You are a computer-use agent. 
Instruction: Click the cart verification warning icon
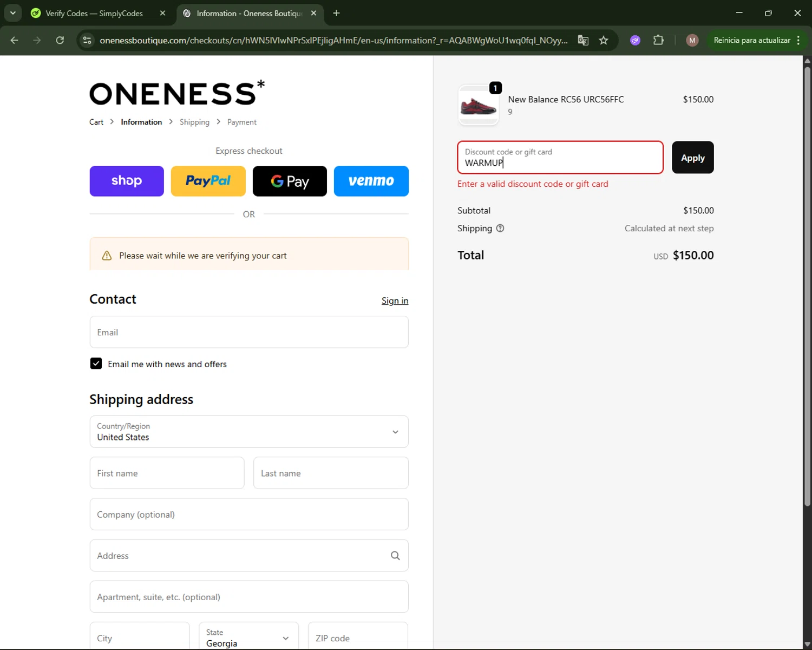[107, 256]
